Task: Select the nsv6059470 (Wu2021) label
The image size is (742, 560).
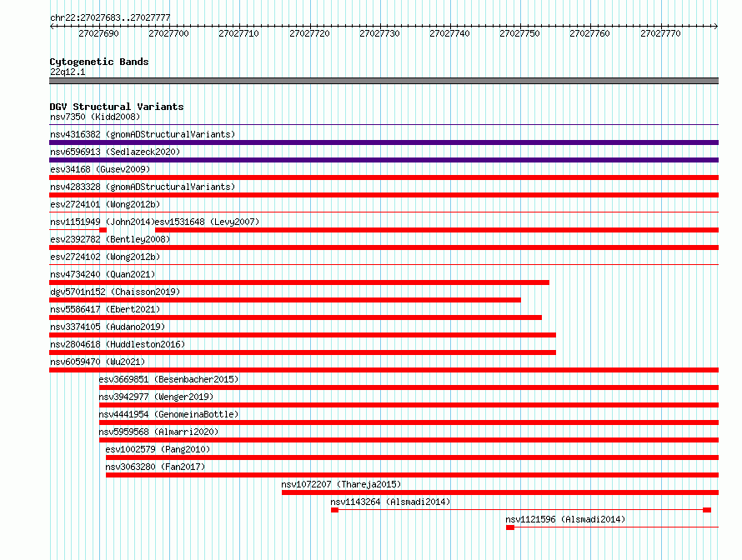Action: coord(98,362)
